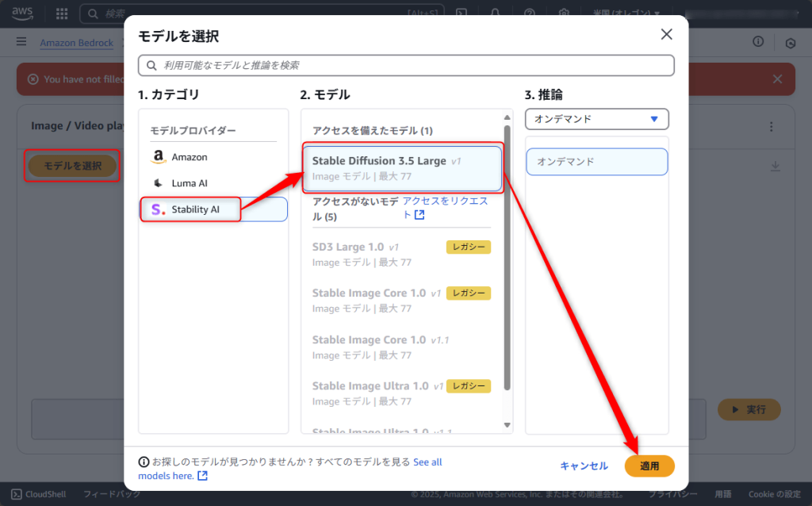Select Stable Image Core 1.0 v1.1 model

(x=401, y=347)
